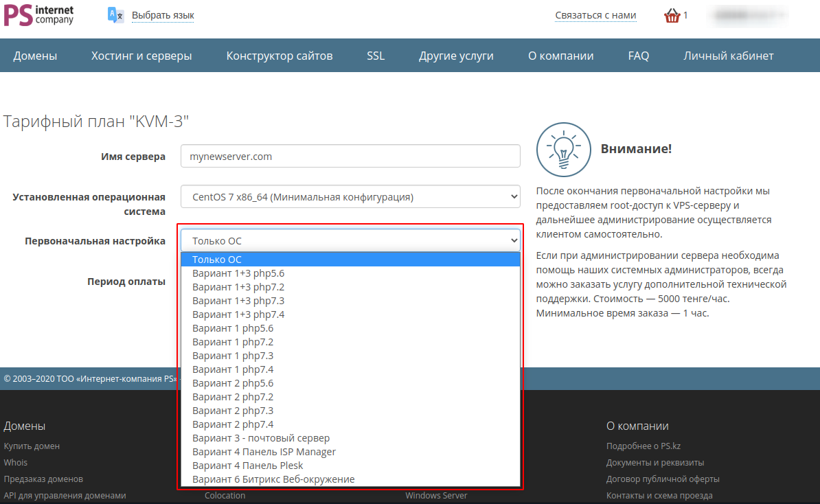Click the footer О компании heading

[x=637, y=426]
